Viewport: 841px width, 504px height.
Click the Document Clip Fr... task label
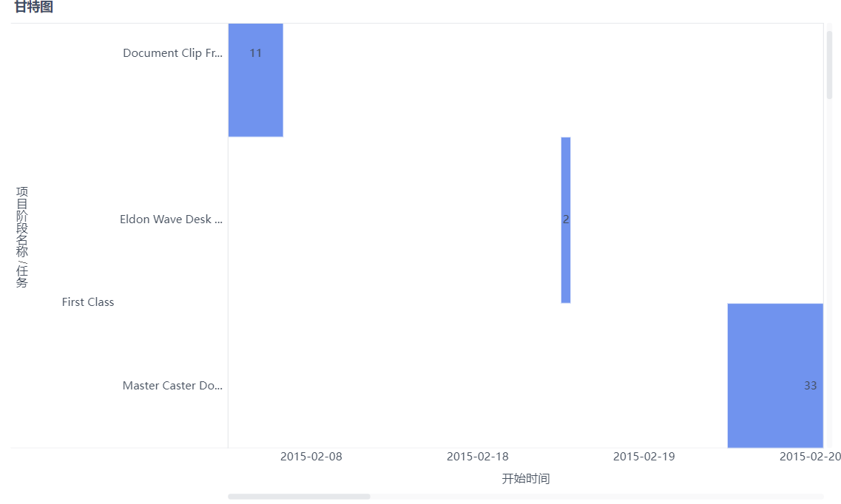[x=172, y=53]
